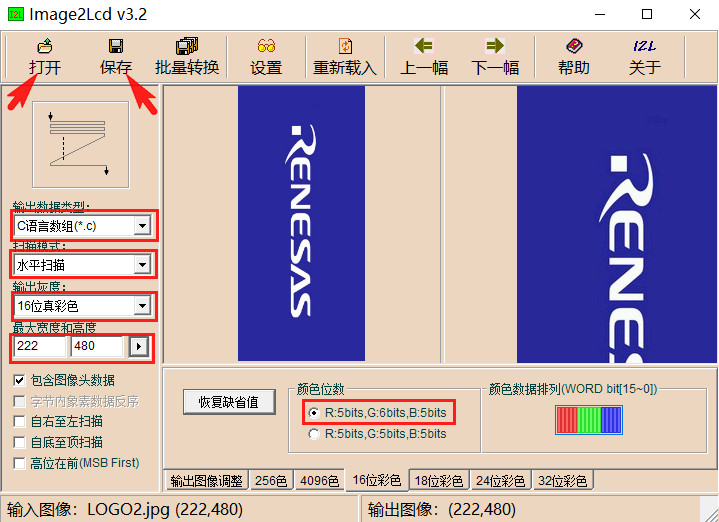Switch to 256色 tab
This screenshot has height=522, width=719.
coord(271,481)
